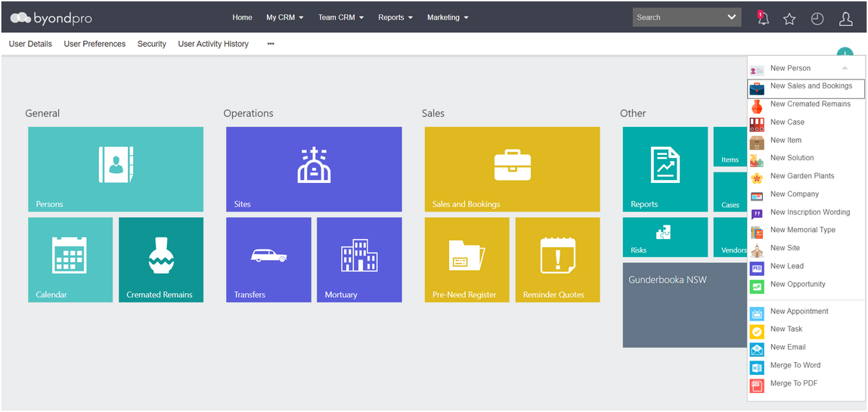
Task: Go to Home in the top navigation
Action: (x=242, y=17)
